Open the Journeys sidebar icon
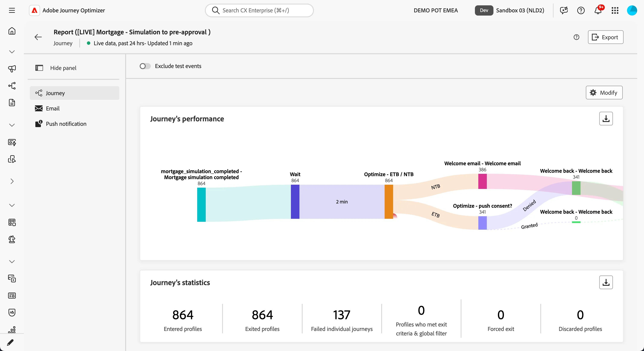The height and width of the screenshot is (351, 644). point(12,86)
